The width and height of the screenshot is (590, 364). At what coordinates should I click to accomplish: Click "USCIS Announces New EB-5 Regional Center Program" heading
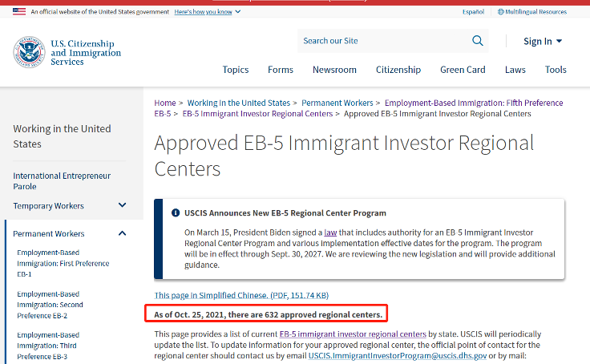click(x=285, y=213)
